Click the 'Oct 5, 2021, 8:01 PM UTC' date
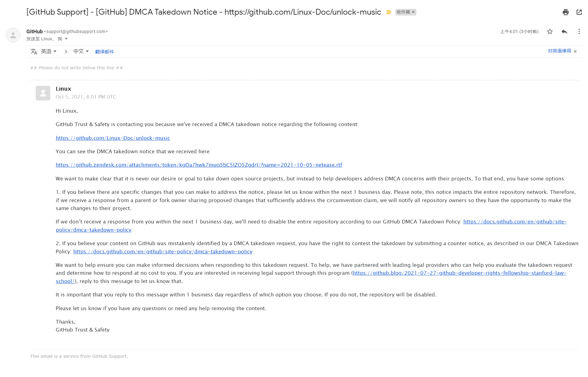Image resolution: width=588 pixels, height=377 pixels. (x=86, y=97)
